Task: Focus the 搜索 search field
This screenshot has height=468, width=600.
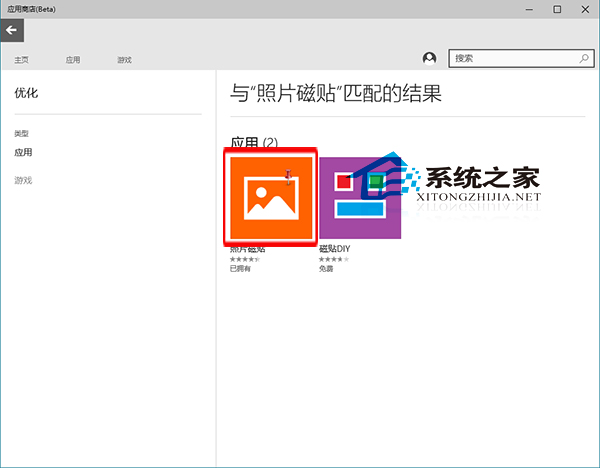Action: click(521, 58)
